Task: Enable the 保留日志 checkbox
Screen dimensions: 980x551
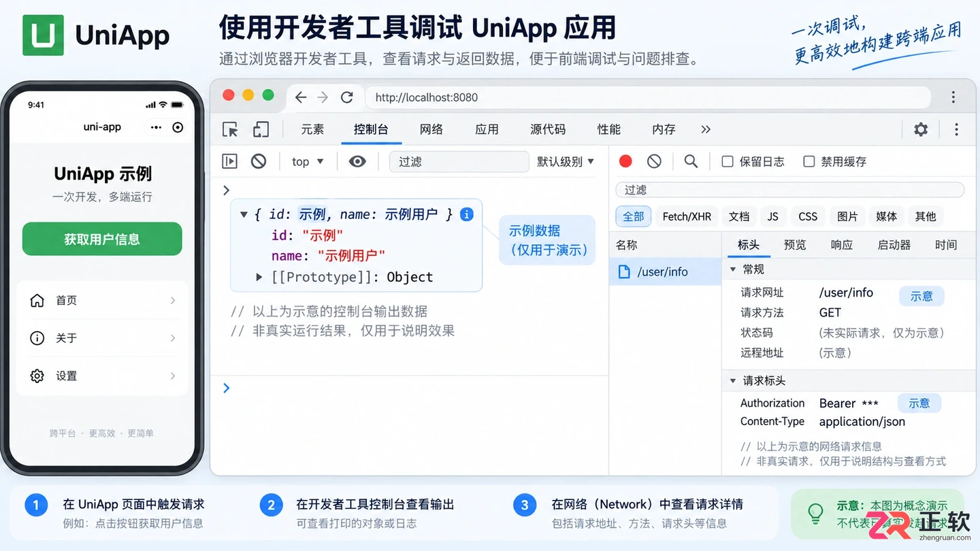Action: point(728,161)
